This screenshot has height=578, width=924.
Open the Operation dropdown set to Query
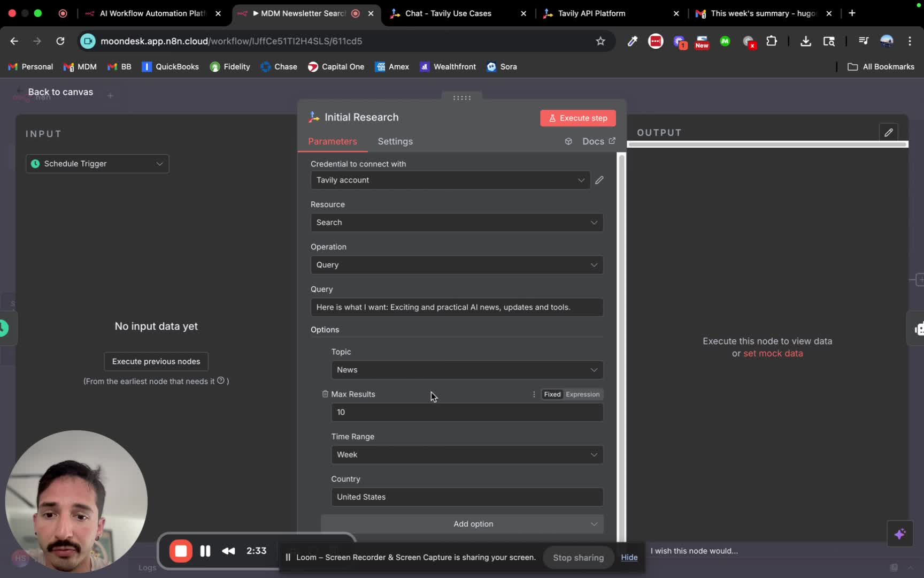pyautogui.click(x=457, y=265)
